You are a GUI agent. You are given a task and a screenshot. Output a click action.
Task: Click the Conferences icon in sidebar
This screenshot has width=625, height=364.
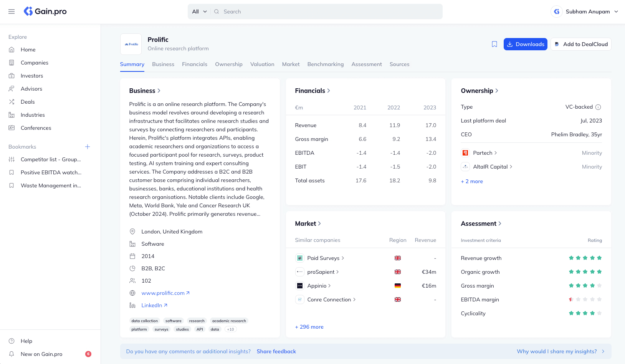point(12,128)
